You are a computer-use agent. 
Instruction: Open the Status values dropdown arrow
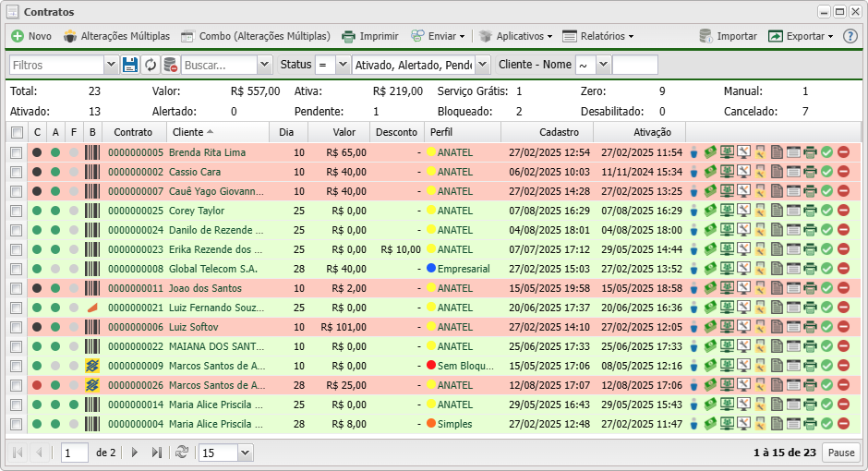point(482,65)
